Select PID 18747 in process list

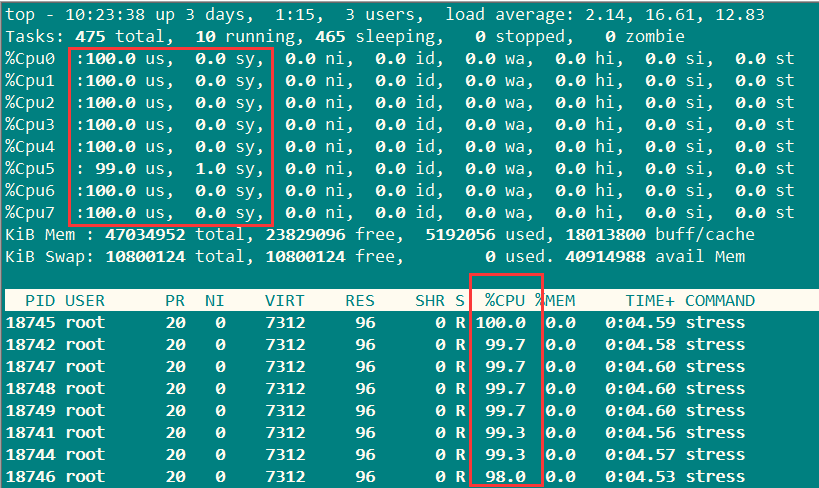point(29,366)
